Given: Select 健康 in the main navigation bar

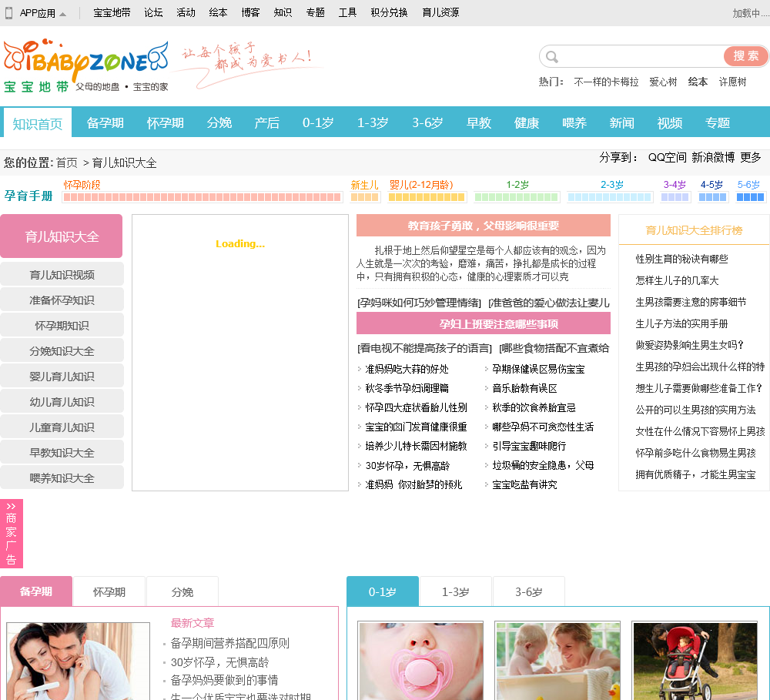Looking at the screenshot, I should pos(527,123).
